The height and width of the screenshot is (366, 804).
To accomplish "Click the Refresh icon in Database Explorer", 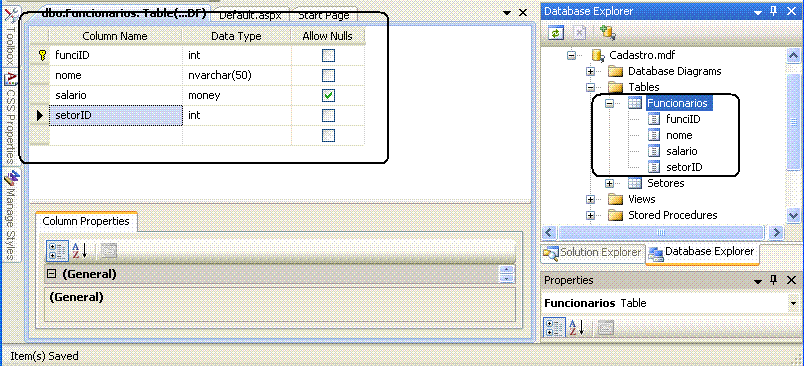I will [x=556, y=33].
